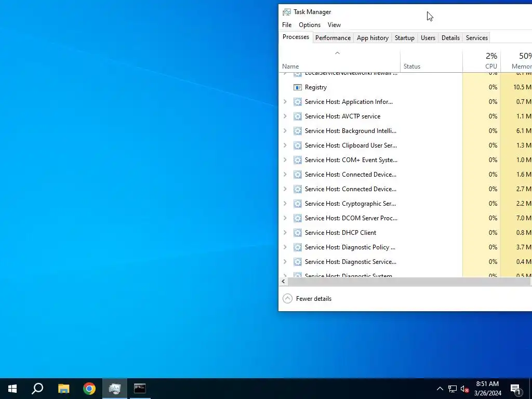Expand Service Host: Cryptographic Ser... group
The image size is (532, 399).
click(x=285, y=204)
